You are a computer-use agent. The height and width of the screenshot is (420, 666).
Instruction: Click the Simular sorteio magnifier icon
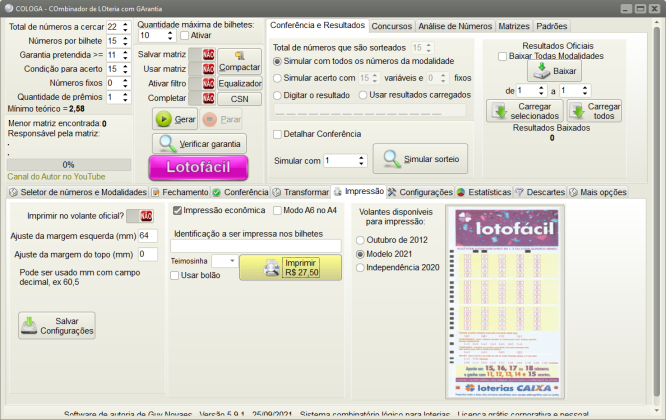tap(392, 159)
